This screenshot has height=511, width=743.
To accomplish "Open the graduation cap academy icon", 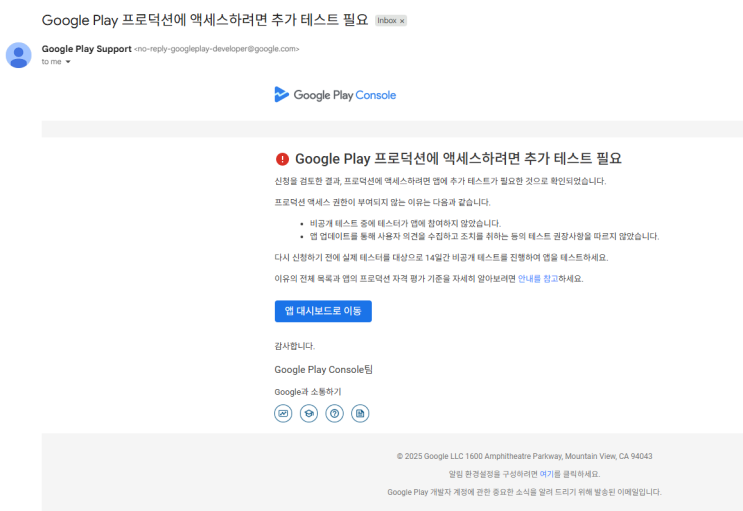I will [309, 413].
